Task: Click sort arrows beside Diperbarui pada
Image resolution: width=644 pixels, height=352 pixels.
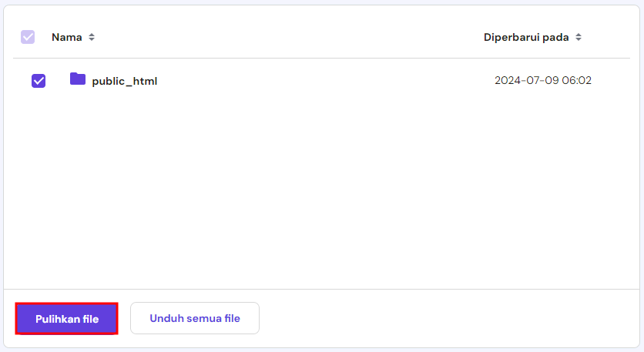Action: [579, 37]
